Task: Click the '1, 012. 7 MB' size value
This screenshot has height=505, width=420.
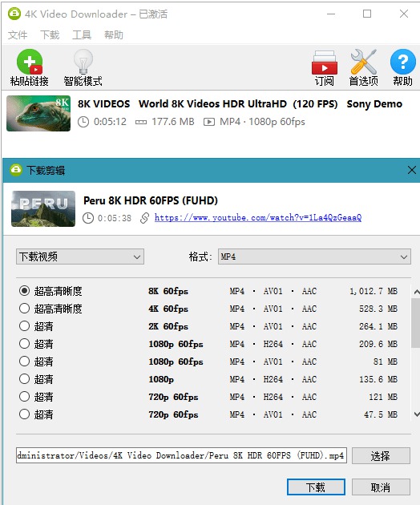Action: (x=374, y=291)
